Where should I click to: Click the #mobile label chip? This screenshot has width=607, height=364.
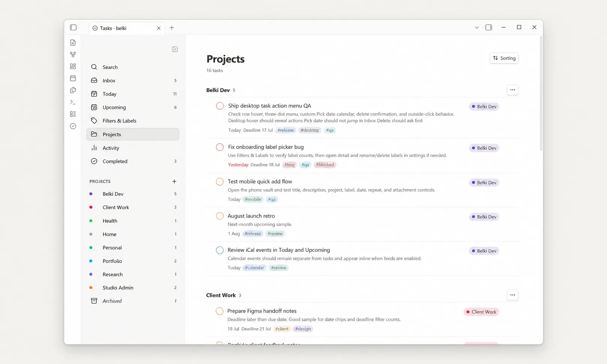pos(253,199)
